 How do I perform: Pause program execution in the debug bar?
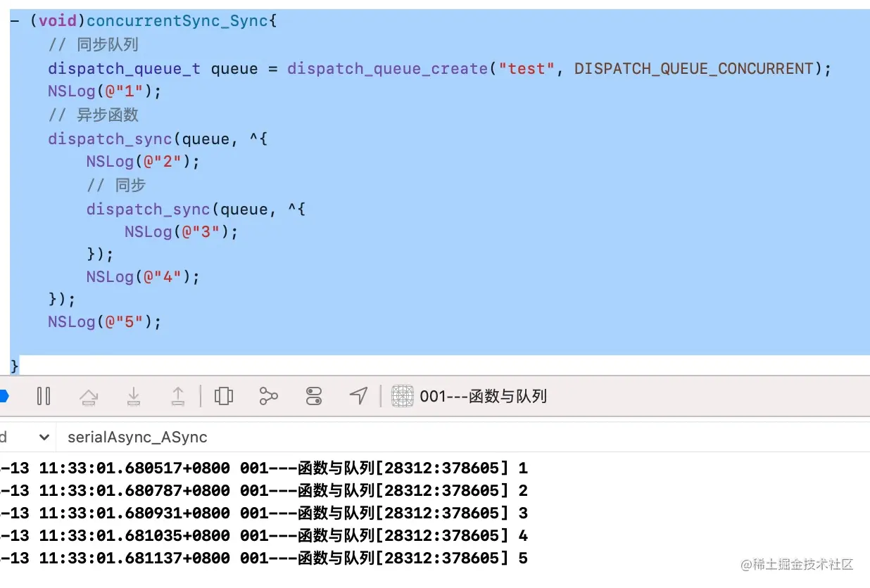(x=44, y=396)
